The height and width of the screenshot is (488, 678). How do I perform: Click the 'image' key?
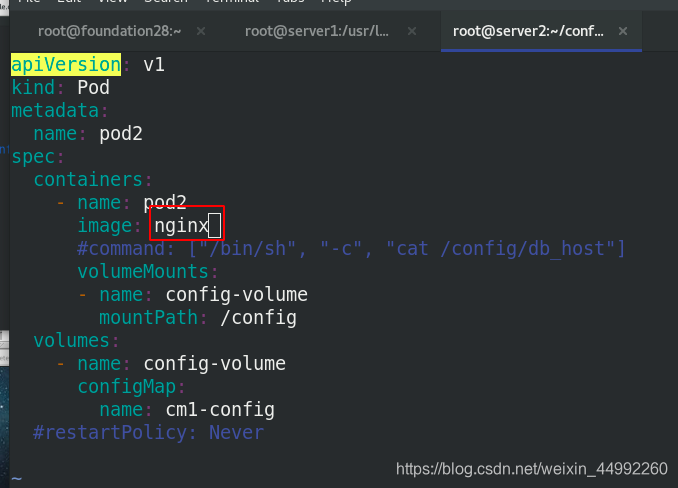pos(105,226)
